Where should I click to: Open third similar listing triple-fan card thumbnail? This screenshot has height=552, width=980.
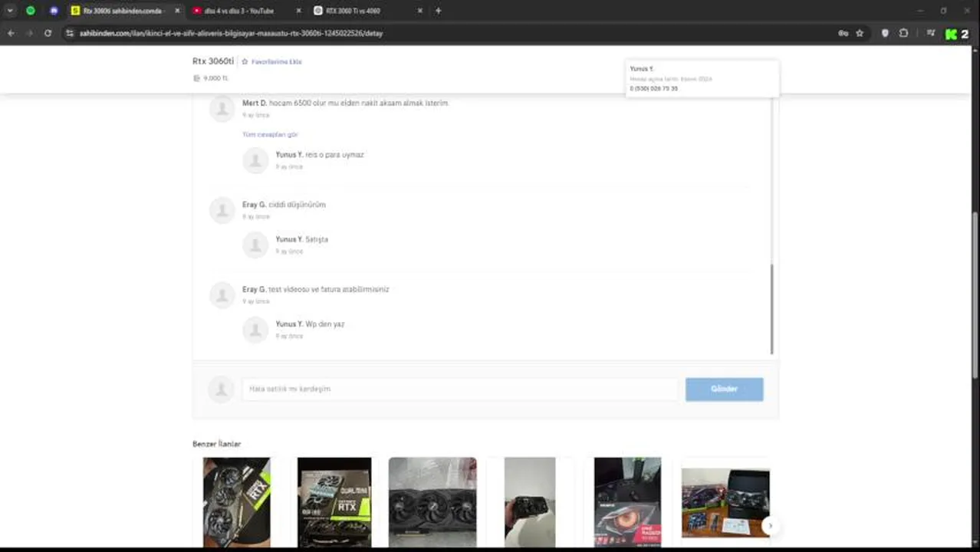[432, 502]
